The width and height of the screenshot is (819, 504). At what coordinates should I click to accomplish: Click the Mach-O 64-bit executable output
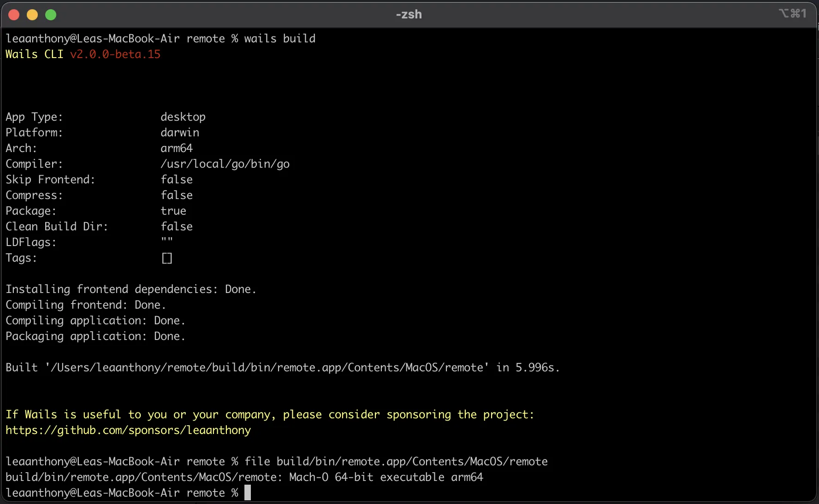pos(385,477)
